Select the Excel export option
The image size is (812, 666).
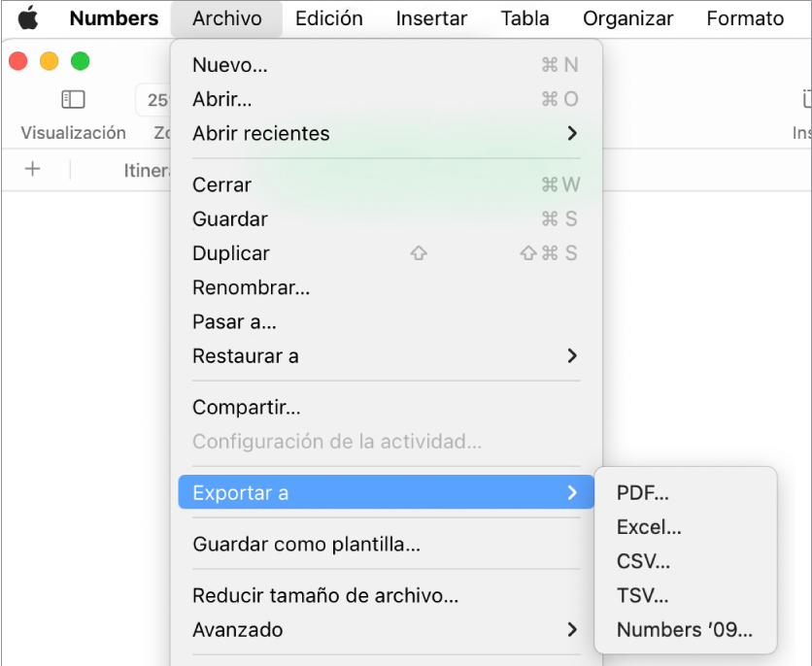click(x=649, y=526)
